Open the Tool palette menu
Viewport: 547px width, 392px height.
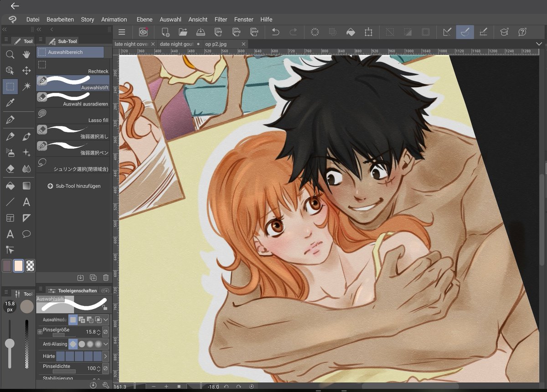[x=6, y=40]
